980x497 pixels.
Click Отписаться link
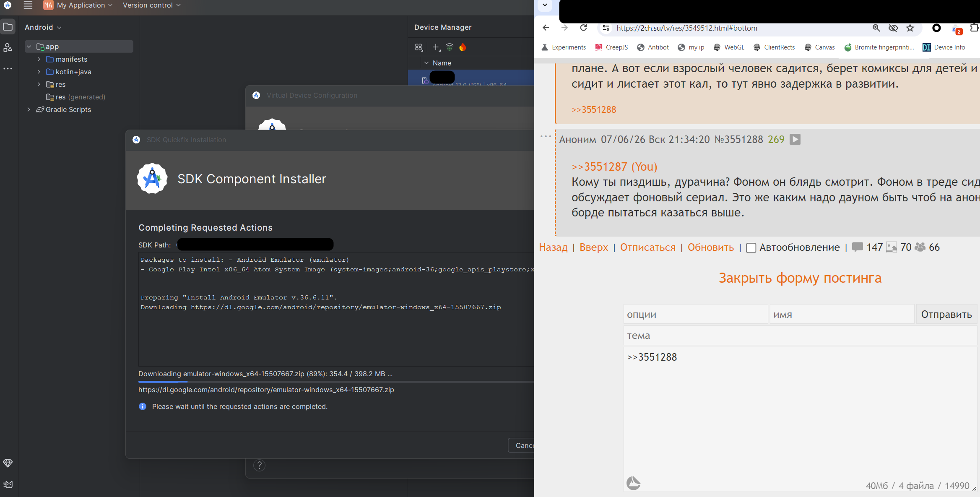(x=648, y=247)
